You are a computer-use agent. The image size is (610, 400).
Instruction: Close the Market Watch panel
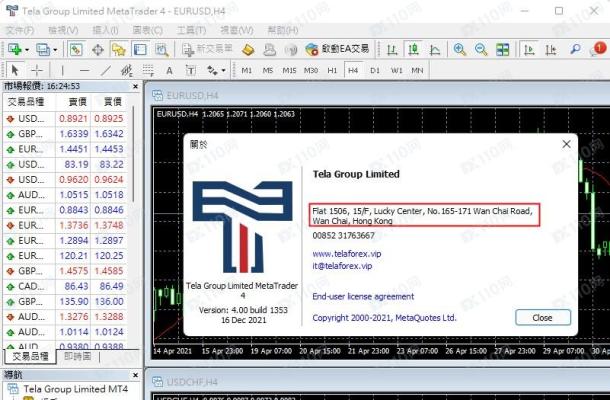[x=135, y=86]
